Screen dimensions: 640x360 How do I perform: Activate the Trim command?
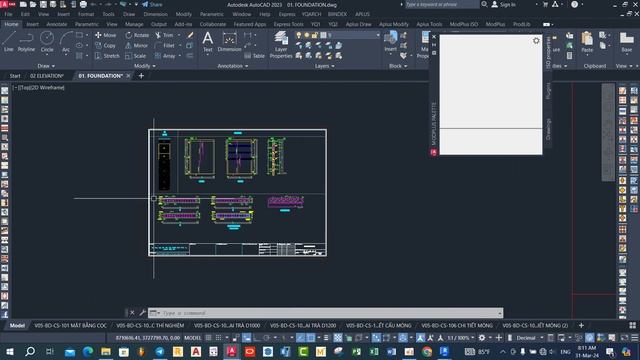pyautogui.click(x=164, y=35)
